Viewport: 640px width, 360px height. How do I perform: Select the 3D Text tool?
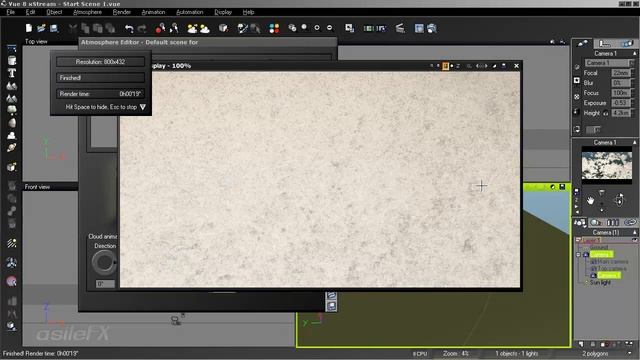point(12,73)
